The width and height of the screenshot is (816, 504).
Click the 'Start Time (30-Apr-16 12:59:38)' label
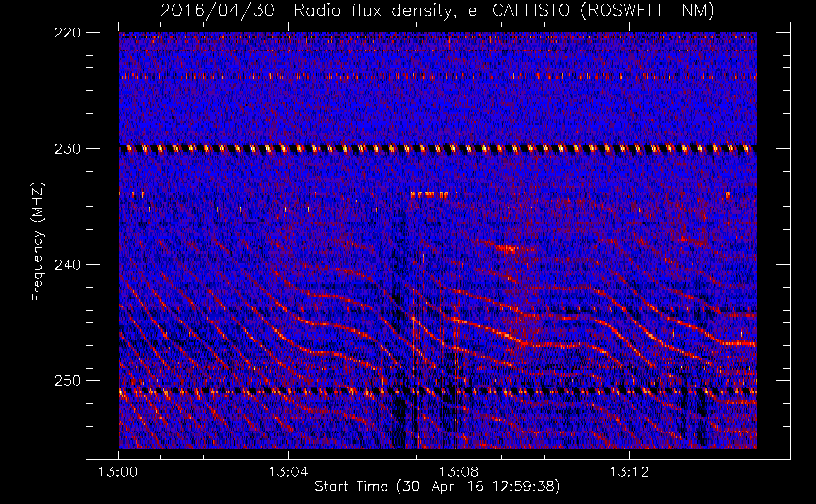tap(437, 487)
